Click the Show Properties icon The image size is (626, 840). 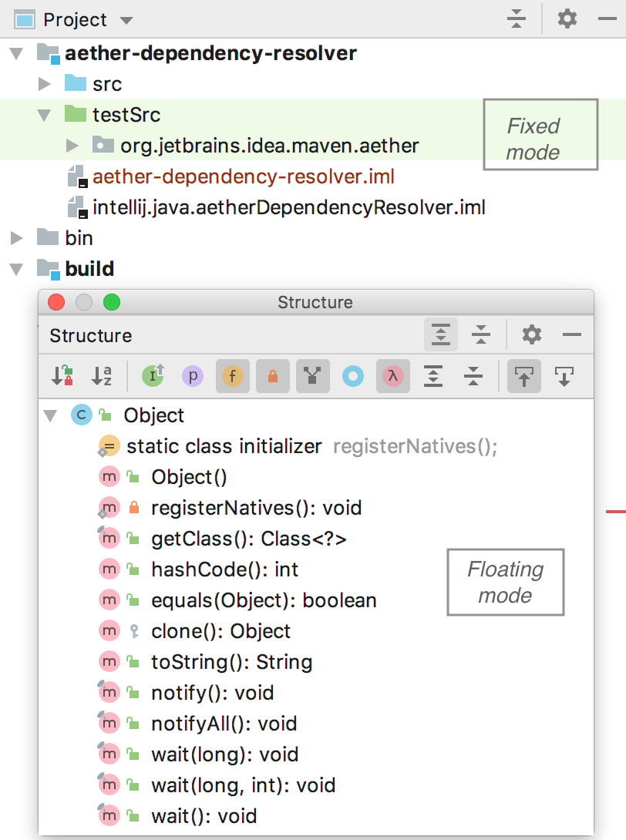tap(193, 376)
